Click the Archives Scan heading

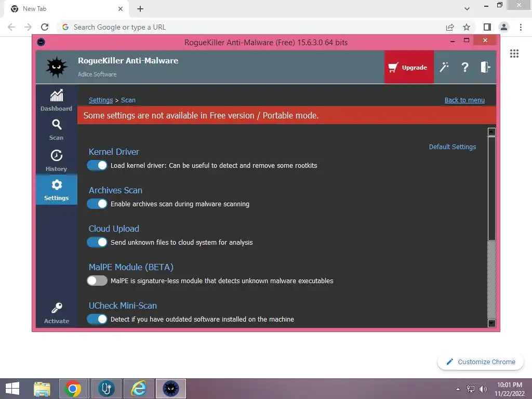[115, 190]
